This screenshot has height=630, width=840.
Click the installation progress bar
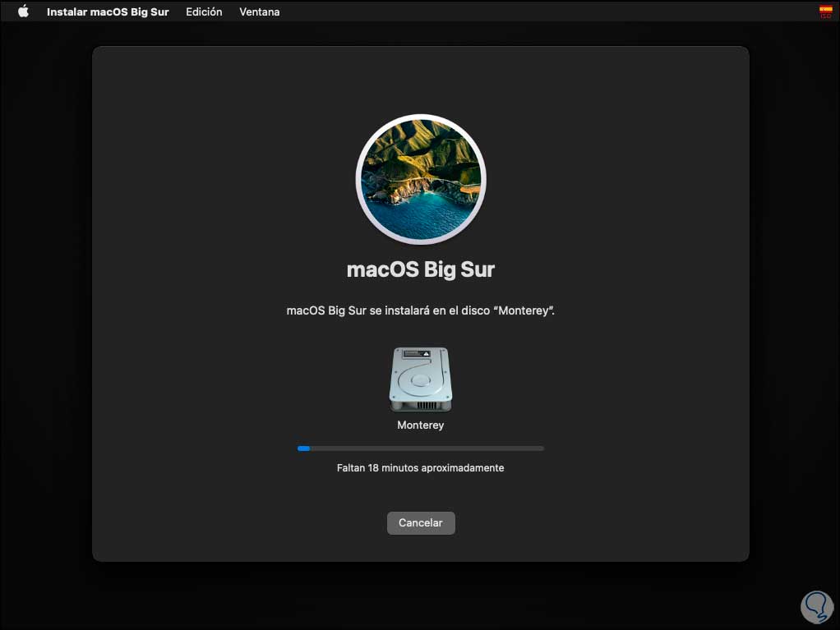[x=421, y=448]
